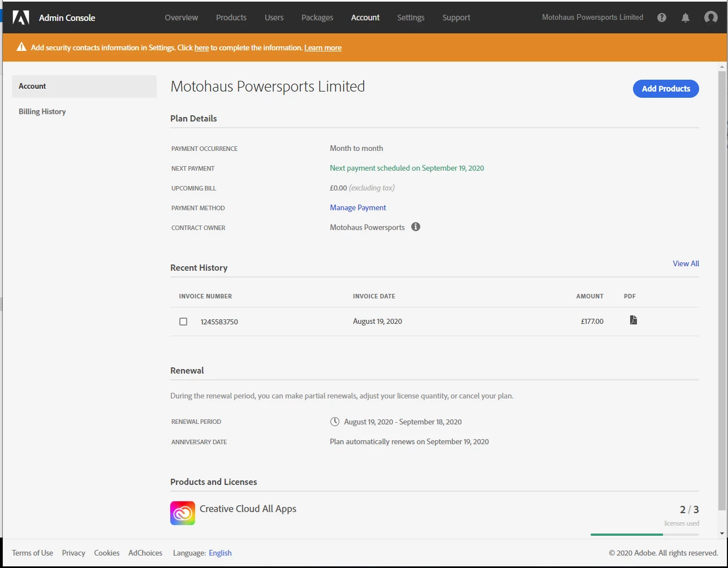Click the 'here' link in the banner
The image size is (728, 568).
202,48
